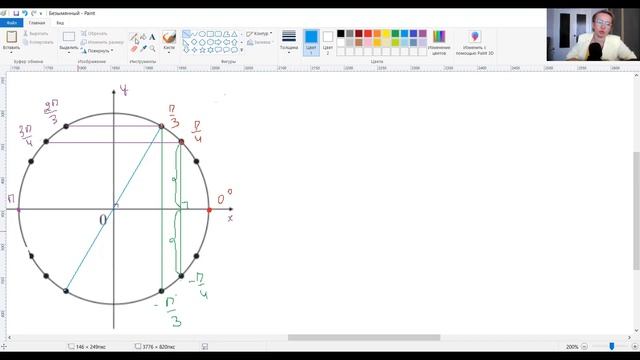
Task: Choose the Right triangle shape
Action: click(x=186, y=42)
